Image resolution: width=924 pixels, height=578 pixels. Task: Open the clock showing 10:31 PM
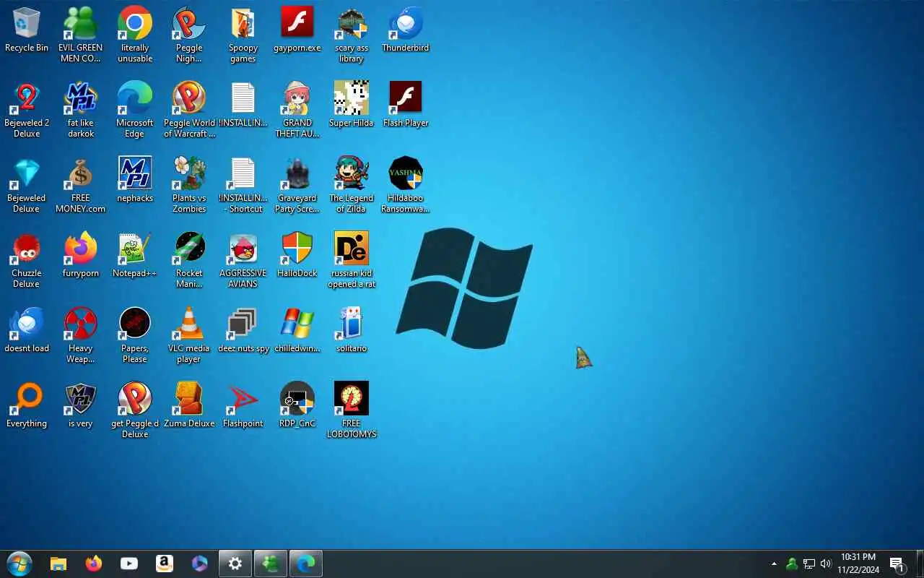858,564
